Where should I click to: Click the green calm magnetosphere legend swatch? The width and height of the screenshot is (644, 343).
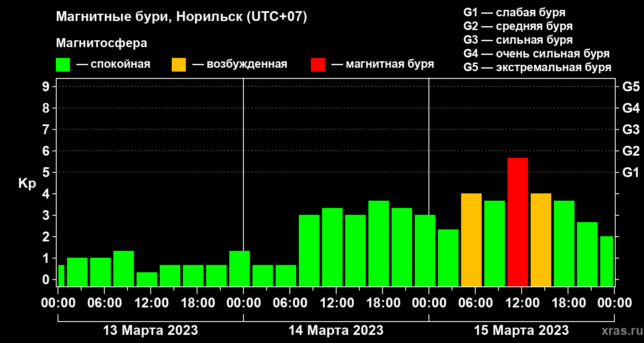(x=63, y=65)
